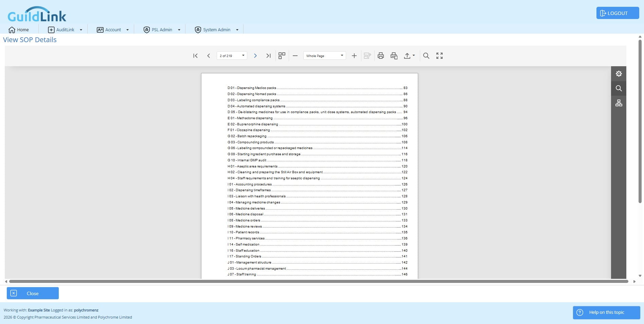Toggle multi-page thumbnail view icon
This screenshot has width=644, height=324.
click(282, 56)
